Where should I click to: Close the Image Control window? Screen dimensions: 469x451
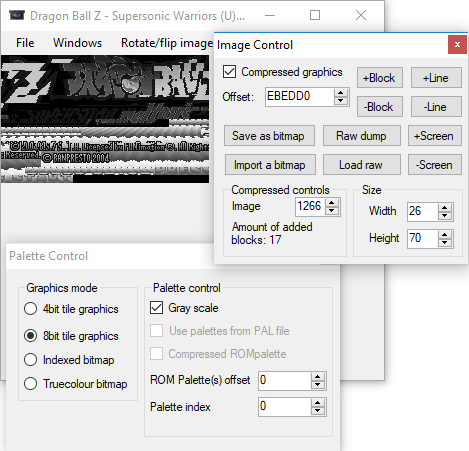click(x=457, y=45)
